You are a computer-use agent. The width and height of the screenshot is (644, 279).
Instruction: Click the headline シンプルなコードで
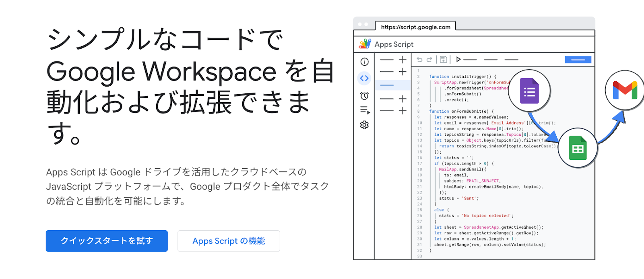pos(165,39)
